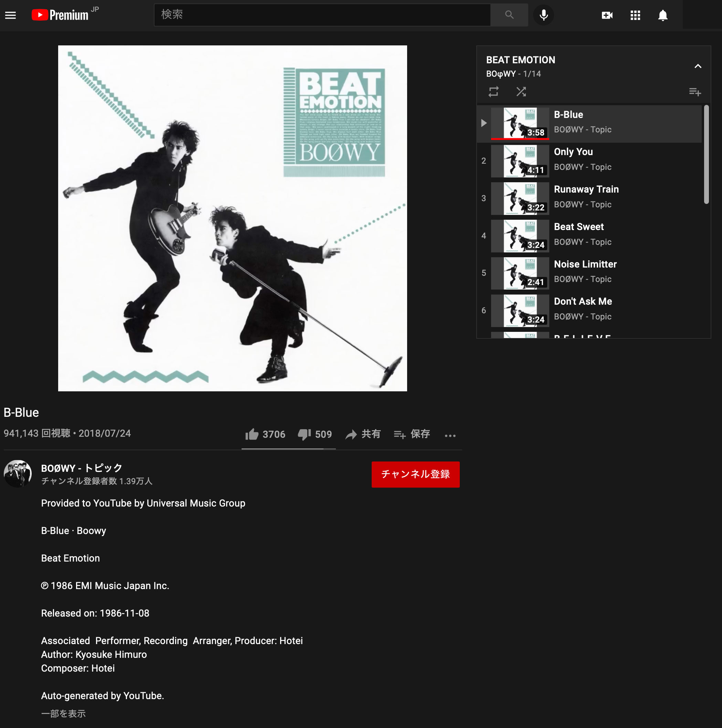
Task: Click the red progress bar under B-Blue
Action: point(520,139)
